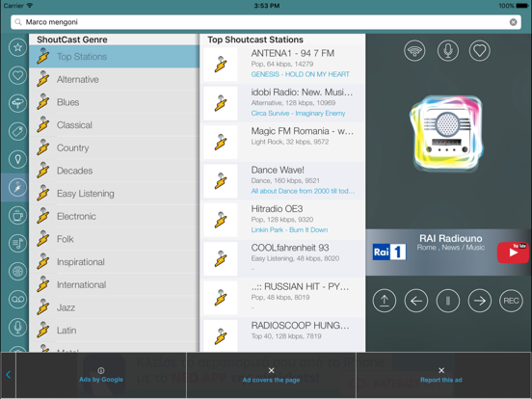Click the radio artwork image
532x399 pixels.
447,133
